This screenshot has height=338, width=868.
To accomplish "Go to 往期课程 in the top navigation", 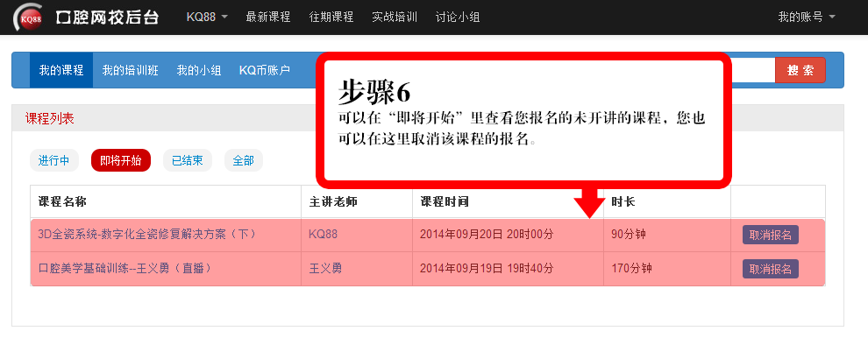I will (x=331, y=18).
